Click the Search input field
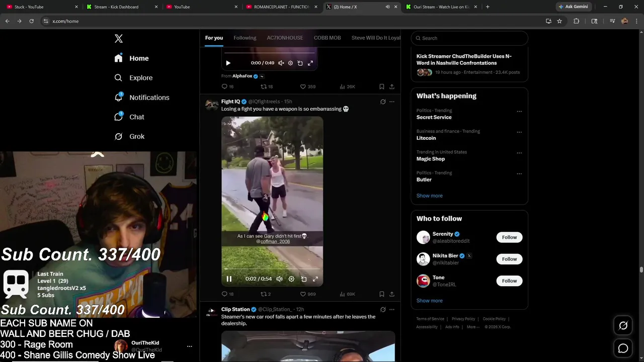 (469, 38)
